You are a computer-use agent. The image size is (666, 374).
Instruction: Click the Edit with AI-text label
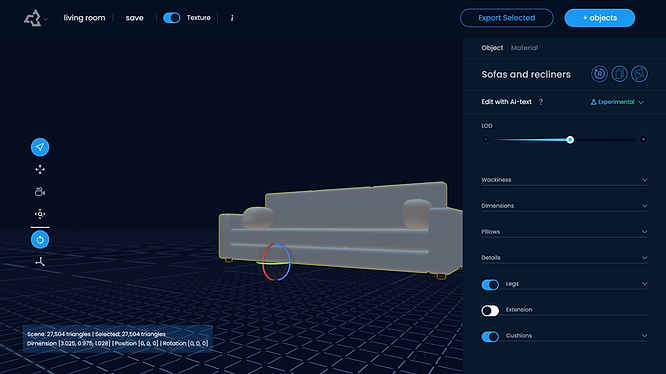(506, 102)
